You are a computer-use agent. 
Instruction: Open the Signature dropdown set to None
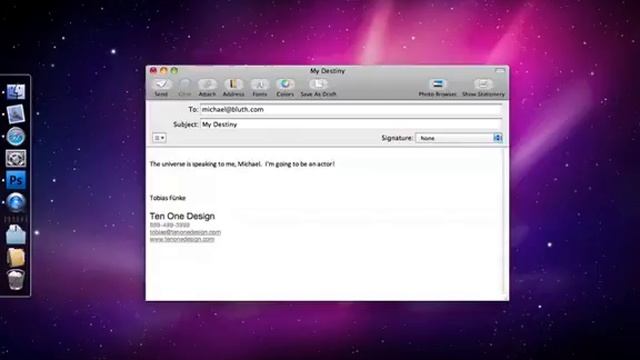click(x=458, y=138)
